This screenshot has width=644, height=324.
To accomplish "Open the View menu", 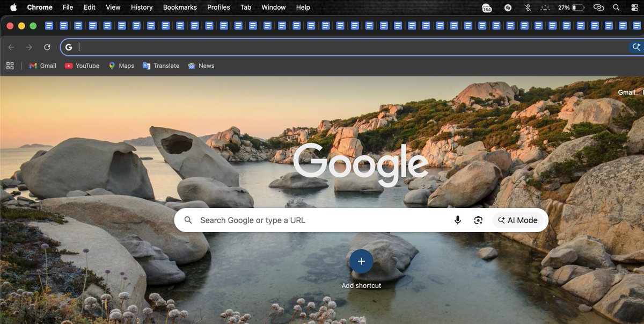I will [113, 8].
